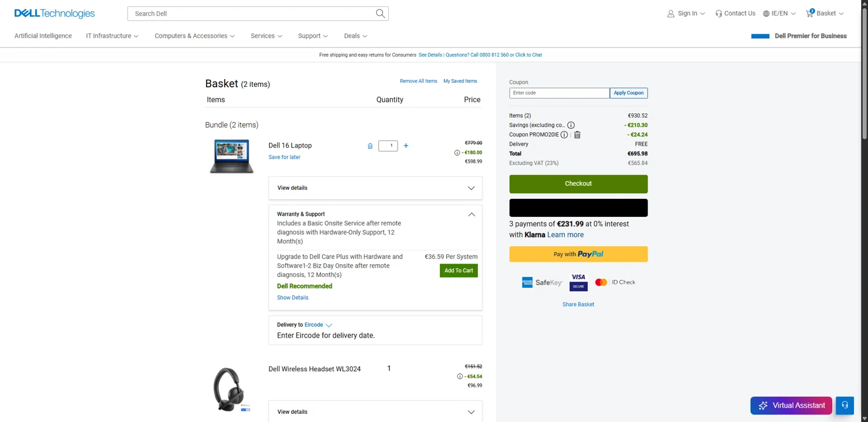
Task: Click the Basket heading
Action: tap(222, 84)
